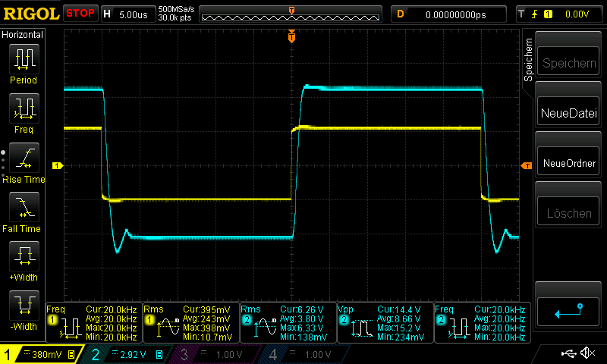Click the STOP run status indicator
607x364 pixels.
point(80,14)
